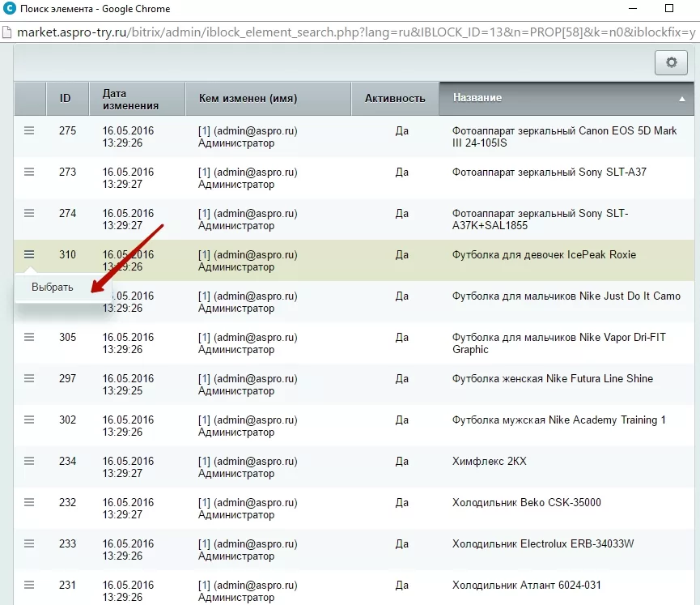Open row menu for ID 310
This screenshot has height=605, width=700.
[x=29, y=254]
